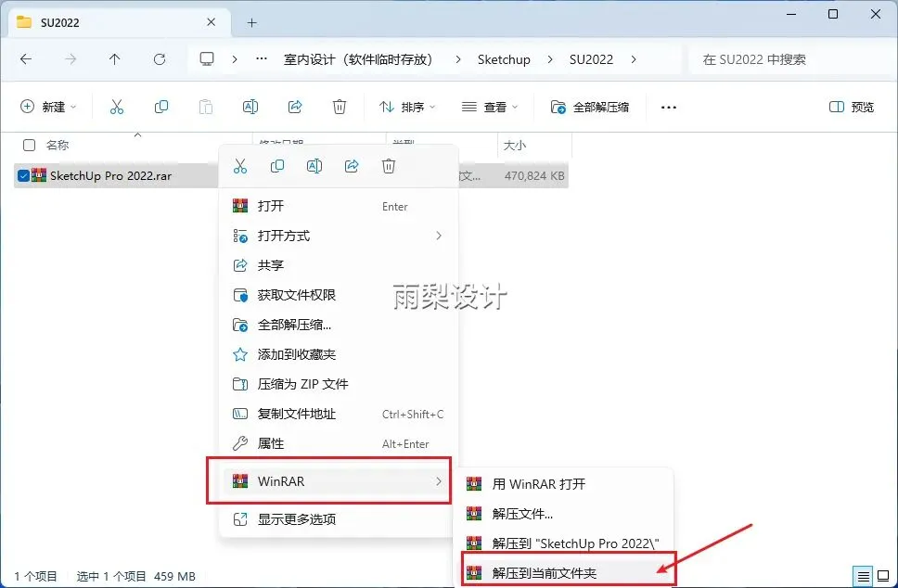Click the Cut icon in the toolbar

click(x=117, y=107)
